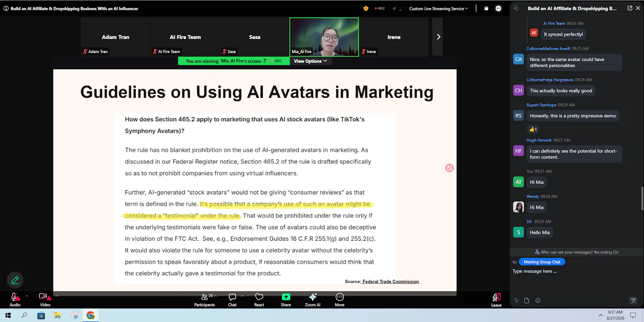Open Microsoft Store from taskbar
The image size is (644, 322).
41,316
